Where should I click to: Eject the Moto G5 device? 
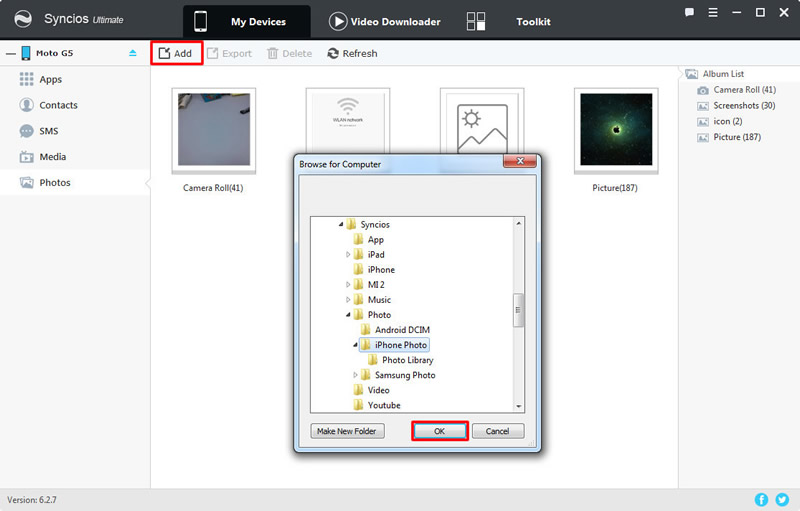(x=133, y=53)
